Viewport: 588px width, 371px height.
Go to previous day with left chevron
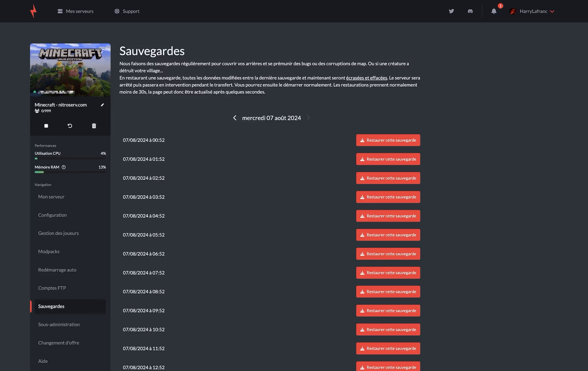tap(235, 118)
